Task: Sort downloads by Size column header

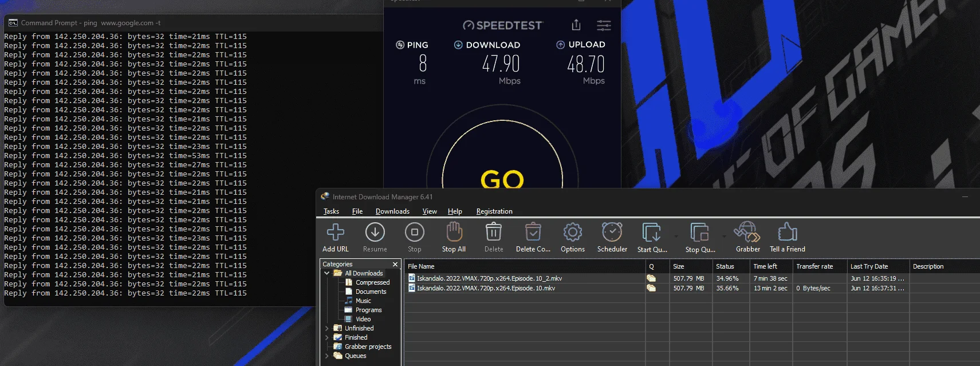Action: (x=691, y=266)
